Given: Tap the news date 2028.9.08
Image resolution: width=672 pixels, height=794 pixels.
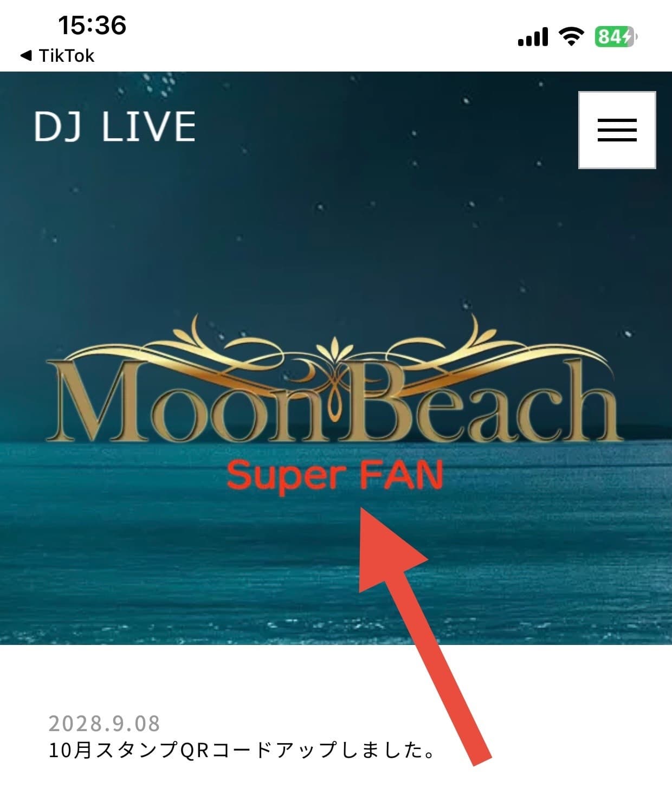Looking at the screenshot, I should pyautogui.click(x=105, y=724).
